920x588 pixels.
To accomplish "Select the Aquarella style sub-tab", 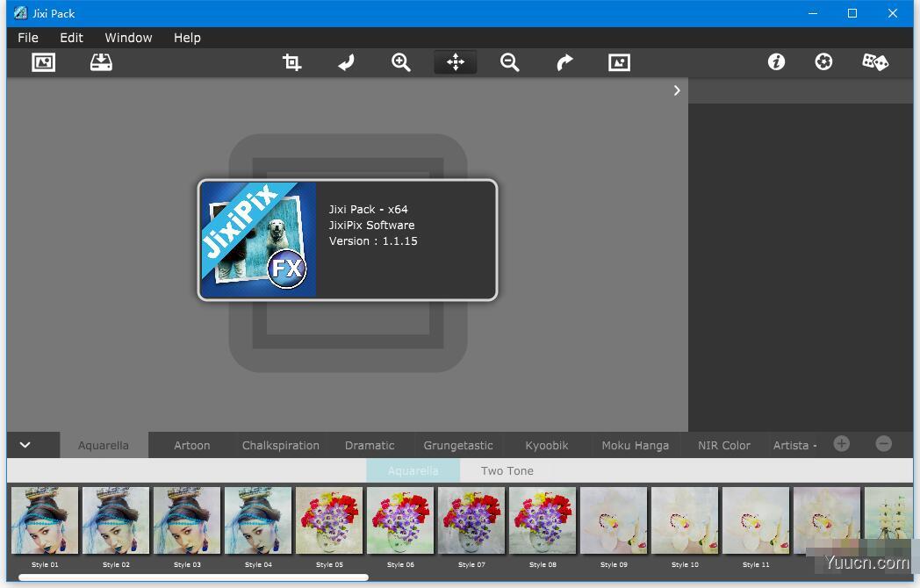I will 413,470.
